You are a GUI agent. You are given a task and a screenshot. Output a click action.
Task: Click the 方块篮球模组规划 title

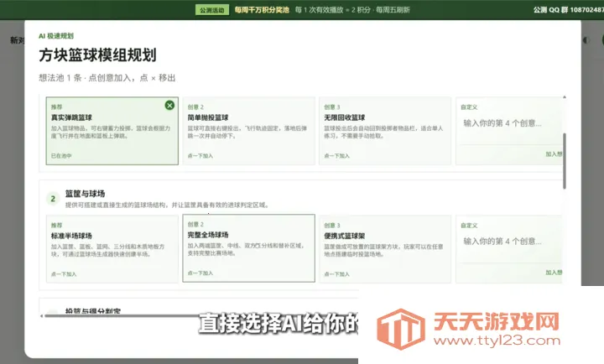97,55
